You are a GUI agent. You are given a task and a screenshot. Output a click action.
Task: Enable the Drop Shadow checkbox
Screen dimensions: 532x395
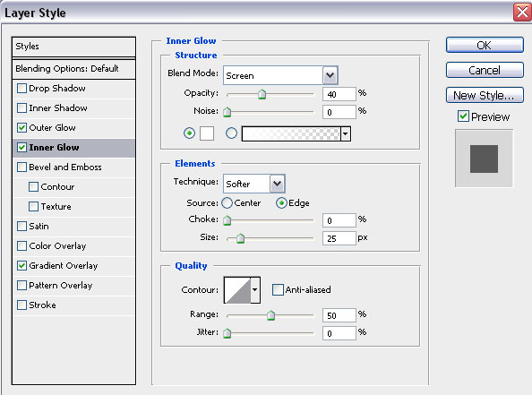[21, 89]
